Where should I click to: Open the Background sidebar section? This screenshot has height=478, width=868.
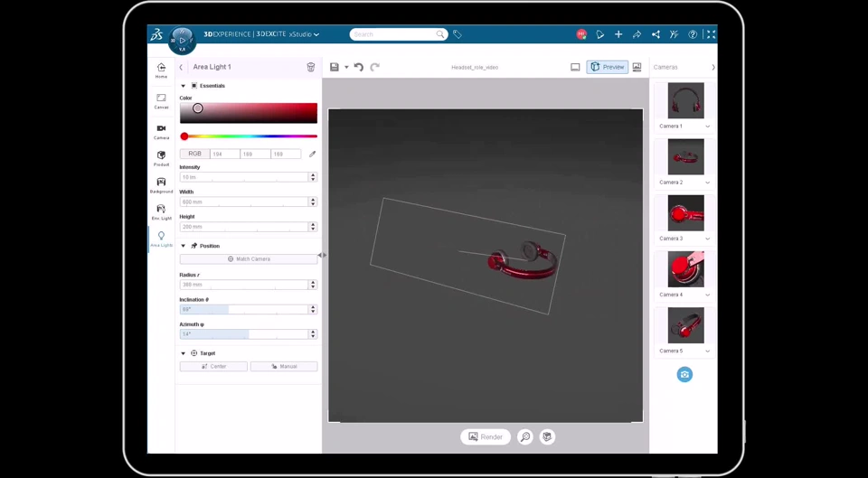(161, 185)
